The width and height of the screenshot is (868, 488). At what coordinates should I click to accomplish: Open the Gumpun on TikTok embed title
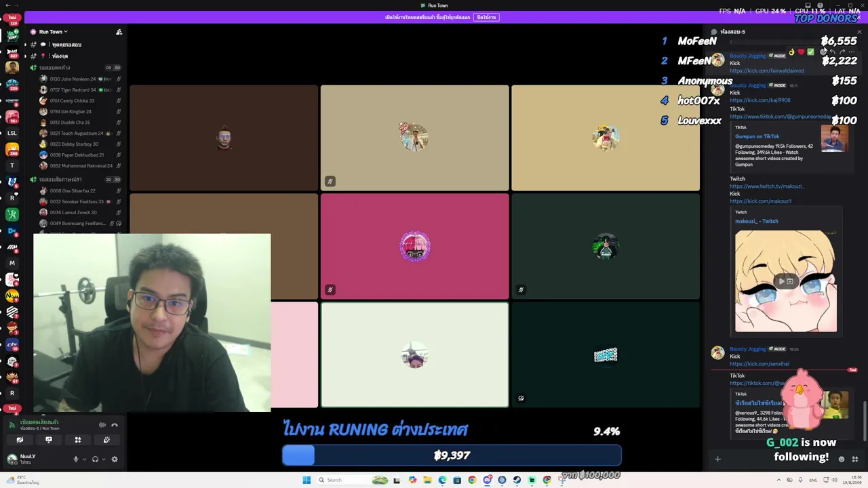(757, 136)
